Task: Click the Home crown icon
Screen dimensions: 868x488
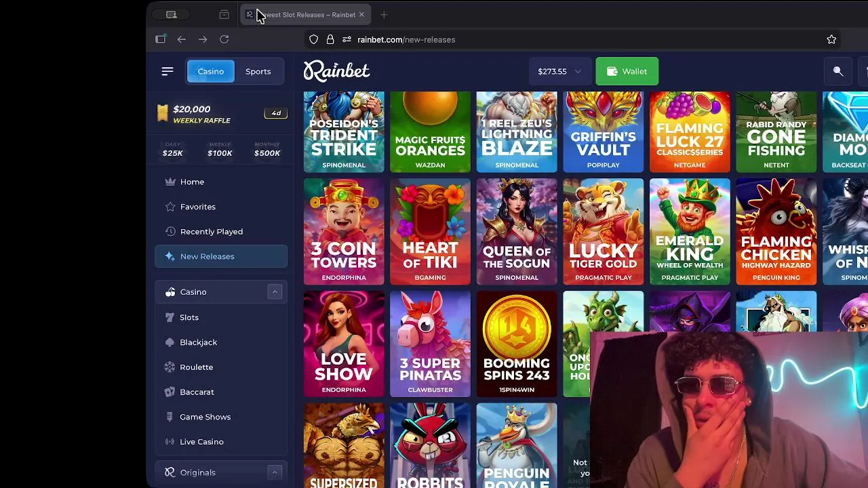Action: (x=170, y=182)
